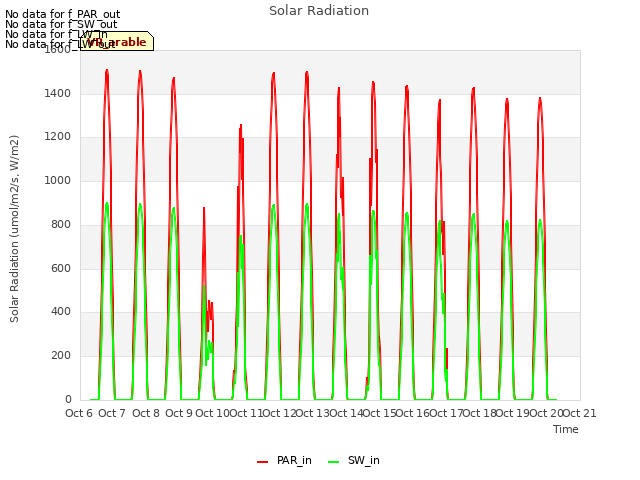
Task: Click the 1000 y-axis tick label
Action: (58, 180)
